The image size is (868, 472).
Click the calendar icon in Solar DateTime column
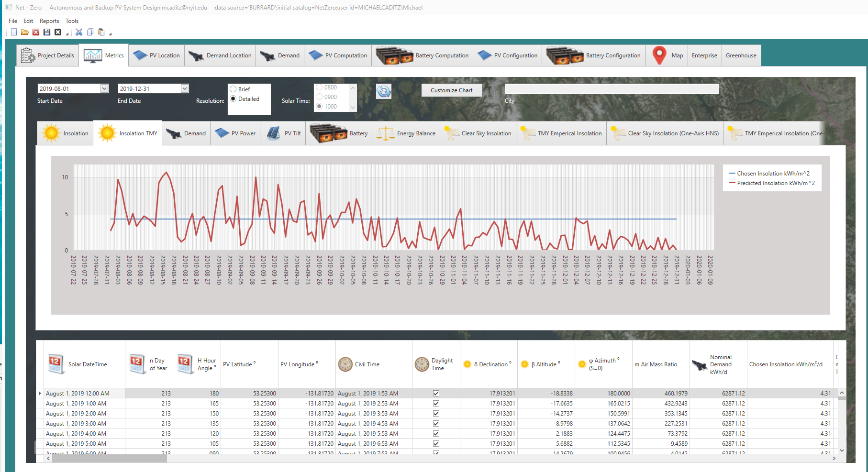(x=56, y=364)
